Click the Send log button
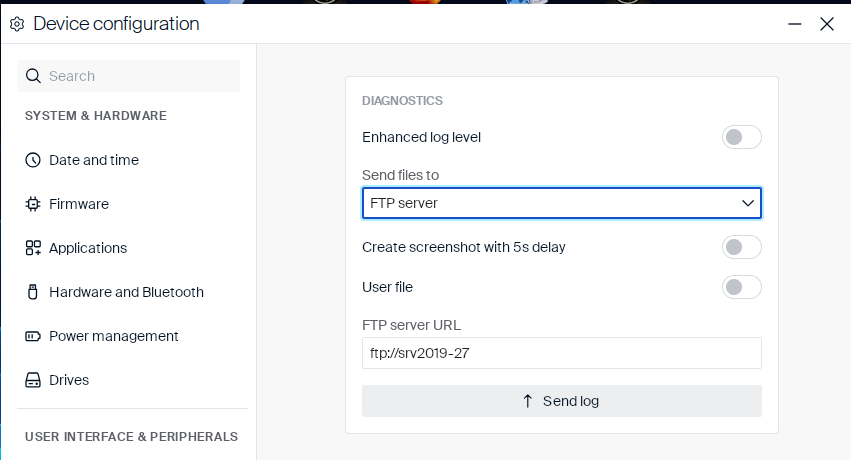851x460 pixels. click(x=562, y=401)
